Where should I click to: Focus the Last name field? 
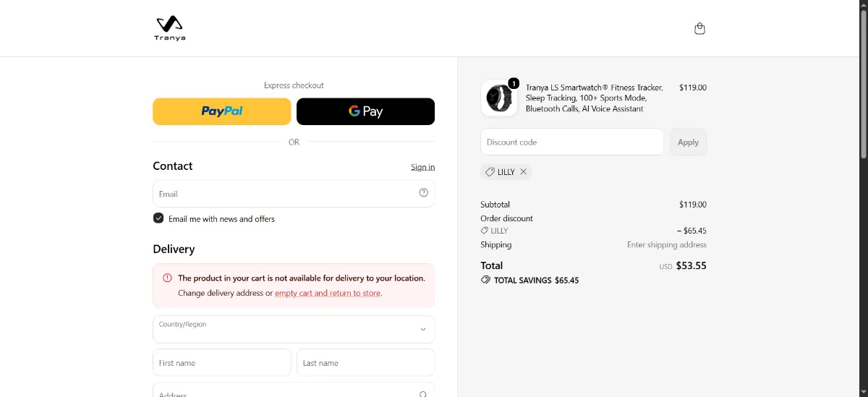tap(365, 362)
